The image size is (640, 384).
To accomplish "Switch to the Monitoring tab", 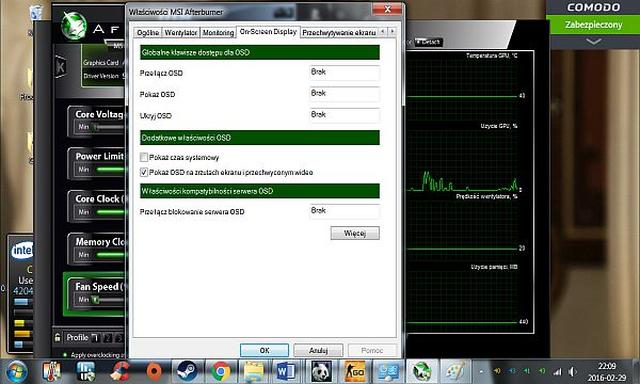I will [x=218, y=32].
